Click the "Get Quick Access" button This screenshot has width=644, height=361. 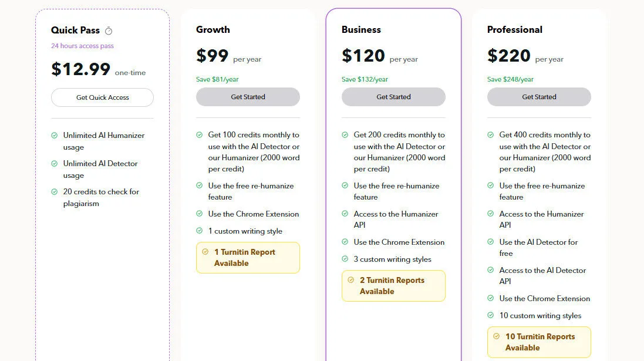[102, 97]
